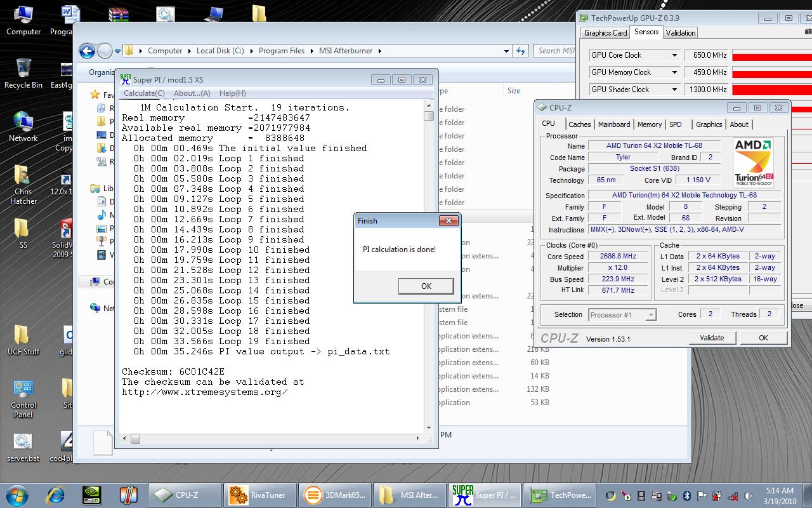
Task: Switch to TechPowerUp GPU-Z taskbar button
Action: [x=561, y=495]
